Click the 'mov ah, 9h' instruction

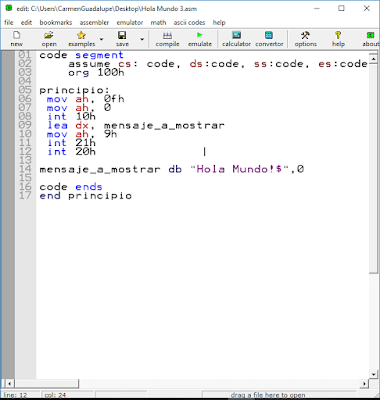[x=82, y=134]
